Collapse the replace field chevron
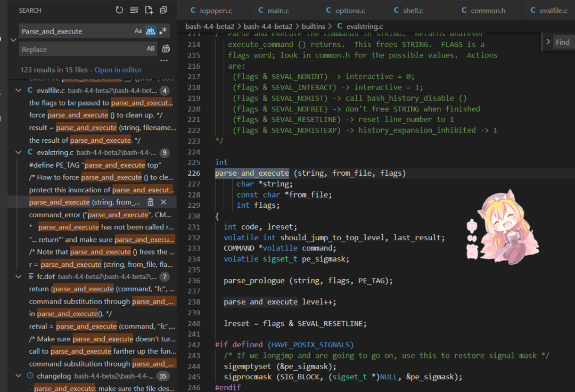 [13, 39]
